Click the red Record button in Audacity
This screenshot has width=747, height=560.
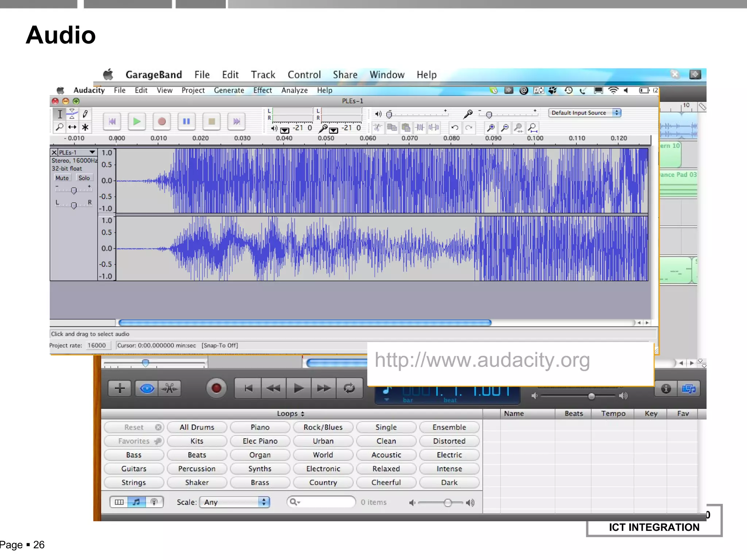pyautogui.click(x=162, y=121)
